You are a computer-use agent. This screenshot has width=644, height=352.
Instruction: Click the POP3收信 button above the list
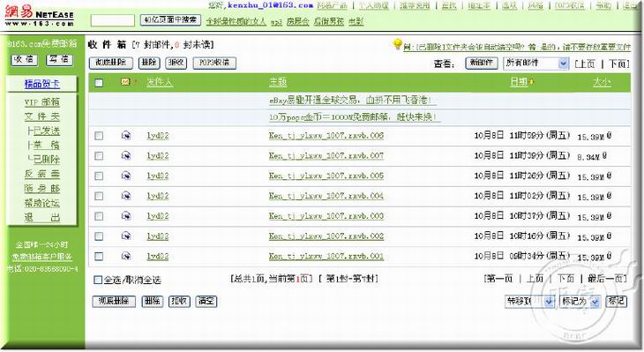(x=214, y=63)
